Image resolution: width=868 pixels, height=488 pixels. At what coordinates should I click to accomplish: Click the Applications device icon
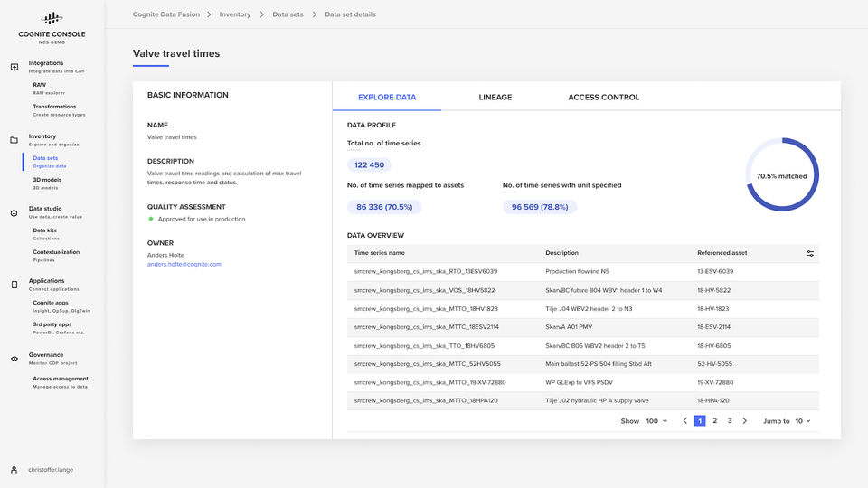click(14, 285)
